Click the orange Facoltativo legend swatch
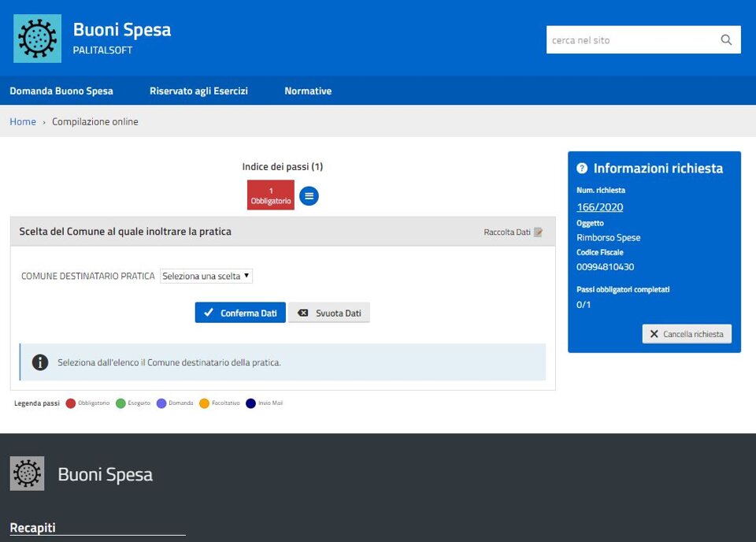 [204, 403]
